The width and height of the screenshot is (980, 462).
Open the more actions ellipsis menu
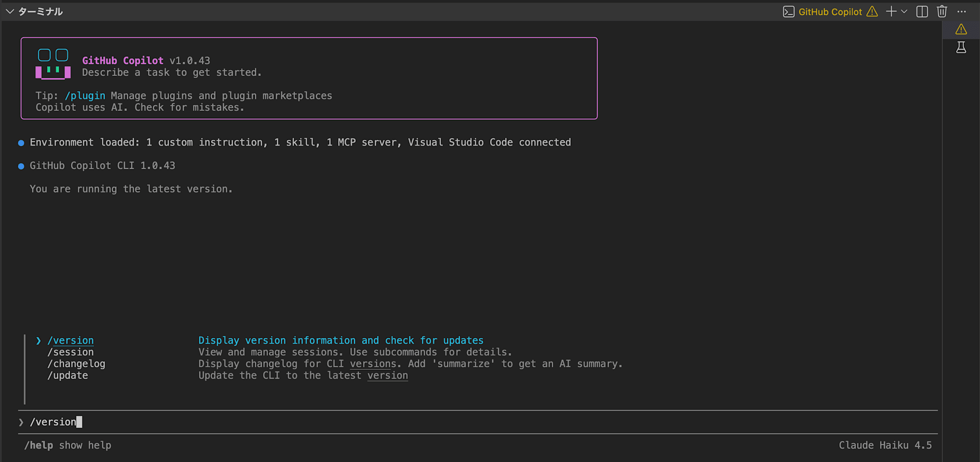962,11
